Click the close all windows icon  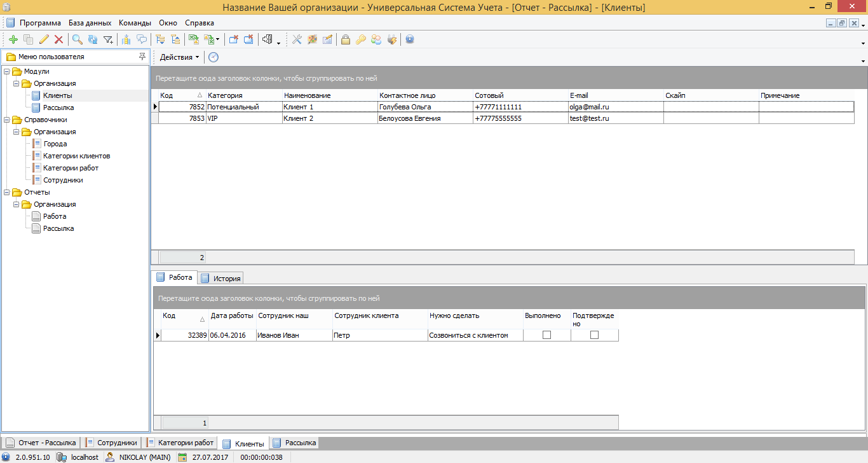(248, 39)
